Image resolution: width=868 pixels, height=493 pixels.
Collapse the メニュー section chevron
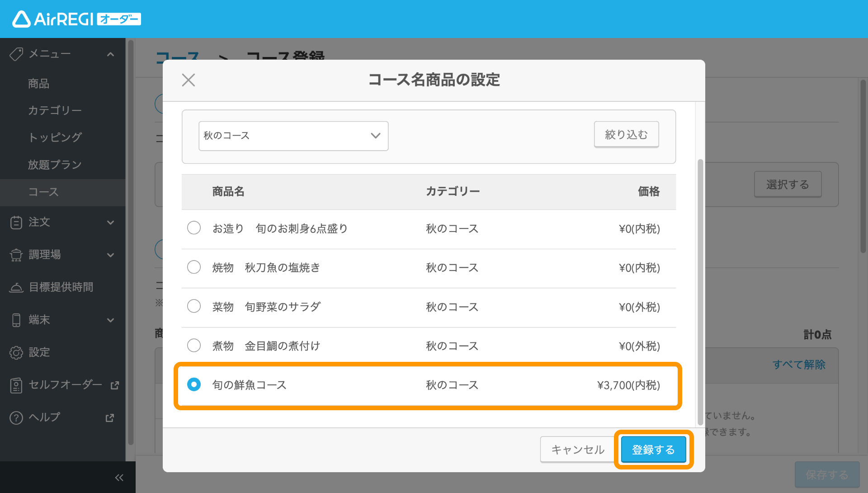tap(110, 54)
